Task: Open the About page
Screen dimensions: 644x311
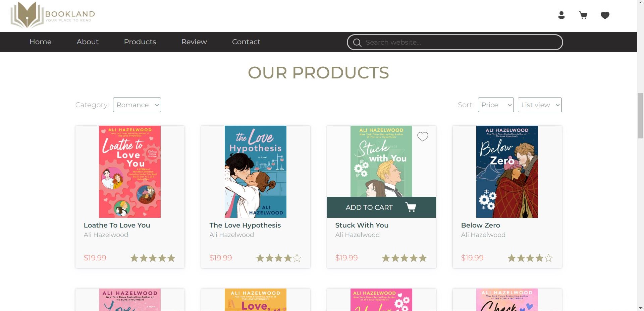Action: tap(88, 42)
